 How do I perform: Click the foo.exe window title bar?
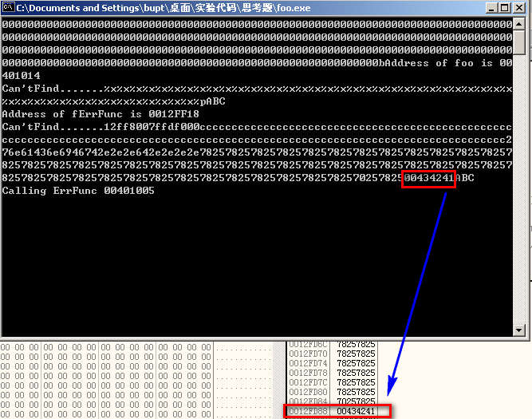click(239, 9)
